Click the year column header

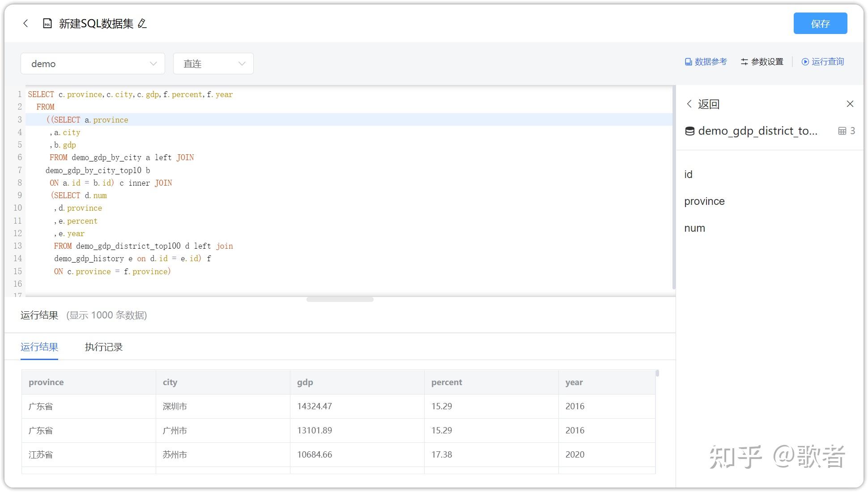(x=607, y=382)
